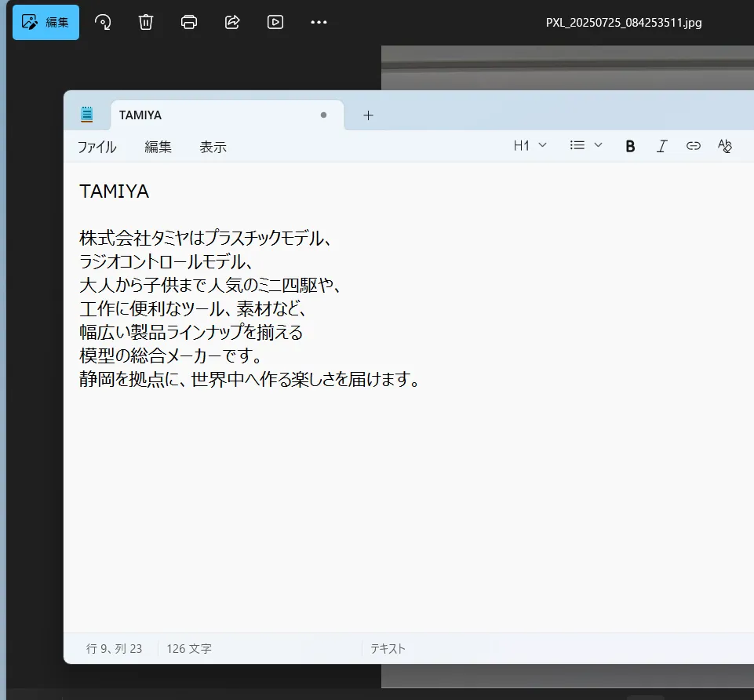Image resolution: width=754 pixels, height=700 pixels.
Task: Add a new Notepad tab with plus
Action: [x=368, y=115]
